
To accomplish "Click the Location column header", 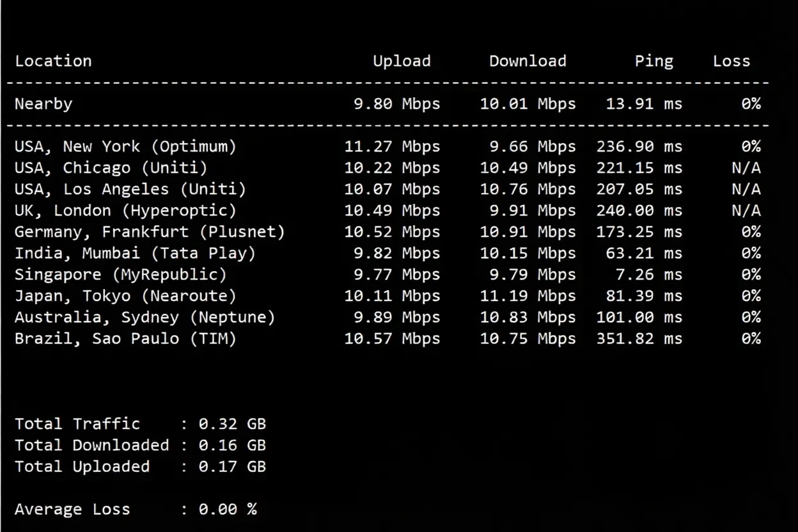I will (x=53, y=61).
